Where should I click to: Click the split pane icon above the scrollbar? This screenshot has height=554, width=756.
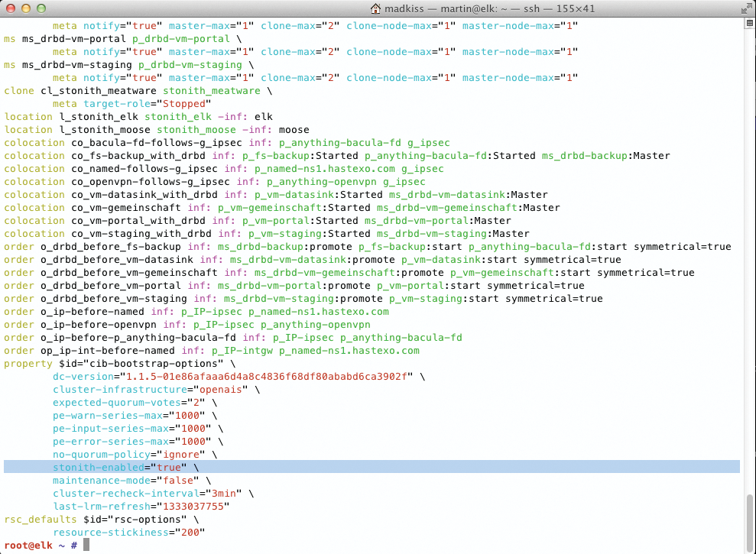(x=748, y=23)
